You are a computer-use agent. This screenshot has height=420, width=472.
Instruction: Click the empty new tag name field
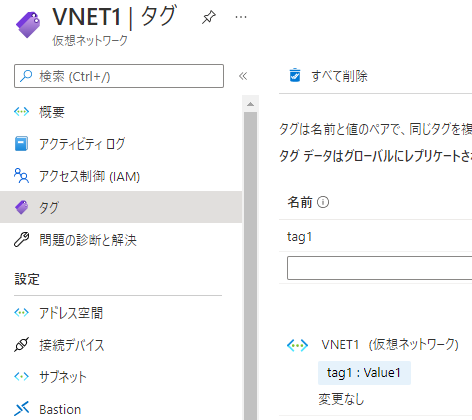(x=379, y=268)
